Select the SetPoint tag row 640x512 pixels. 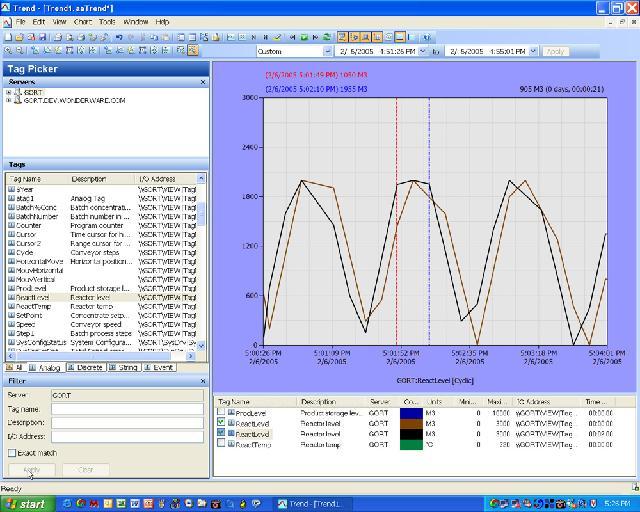(102, 315)
